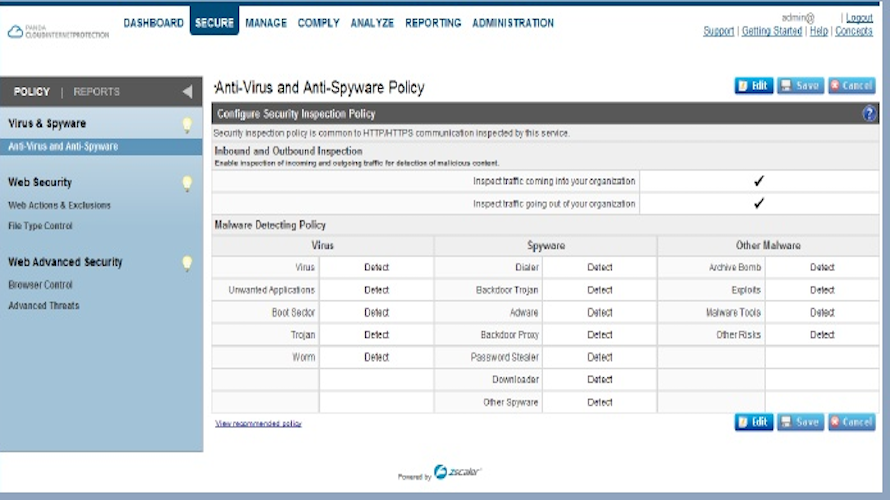890x500 pixels.
Task: Click the Zscaler logo in footer
Action: (x=458, y=473)
